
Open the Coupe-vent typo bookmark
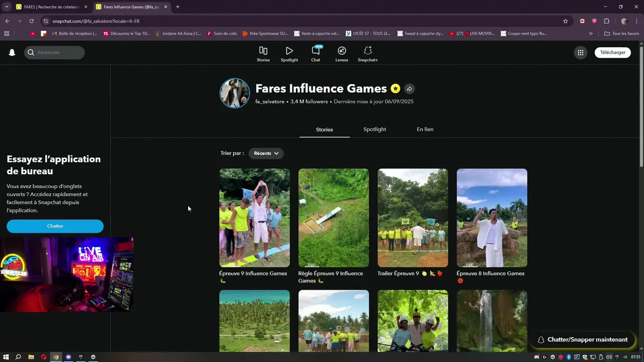[x=523, y=34]
